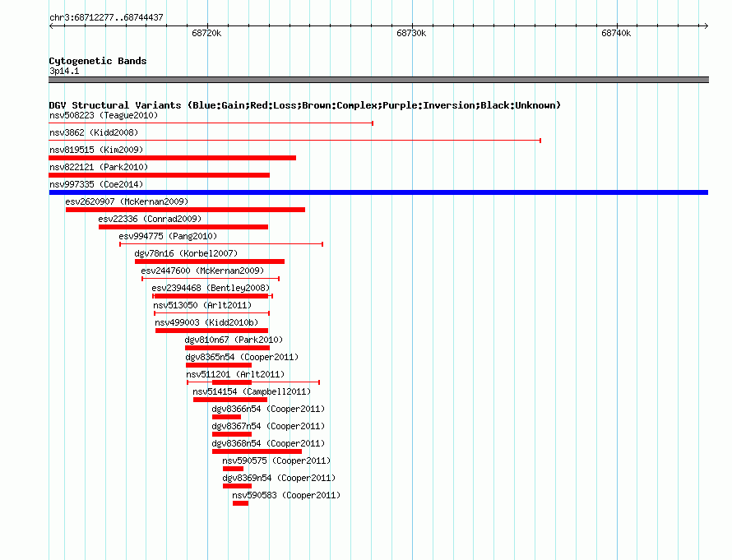Click the 68730k ruler label
The width and height of the screenshot is (732, 560).
tap(411, 33)
